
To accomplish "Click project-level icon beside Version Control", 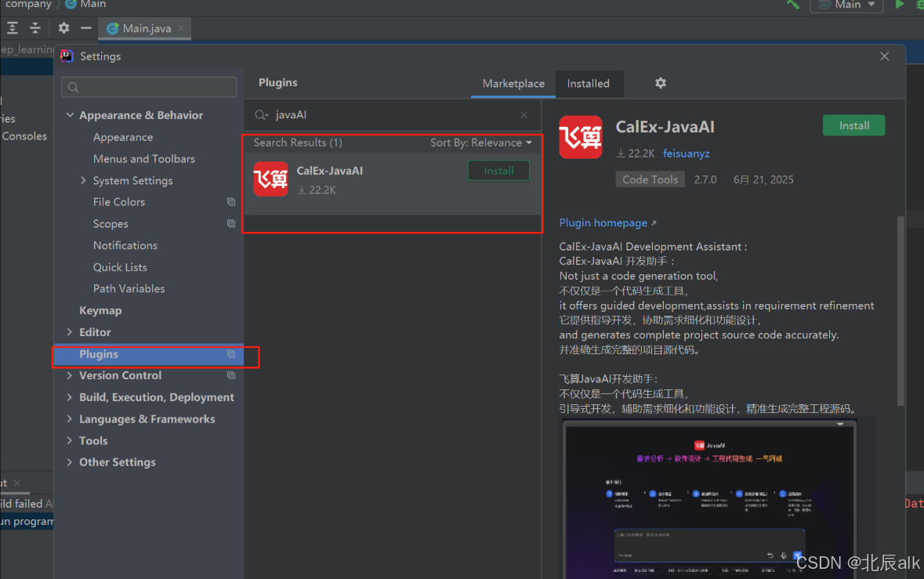I will [231, 375].
